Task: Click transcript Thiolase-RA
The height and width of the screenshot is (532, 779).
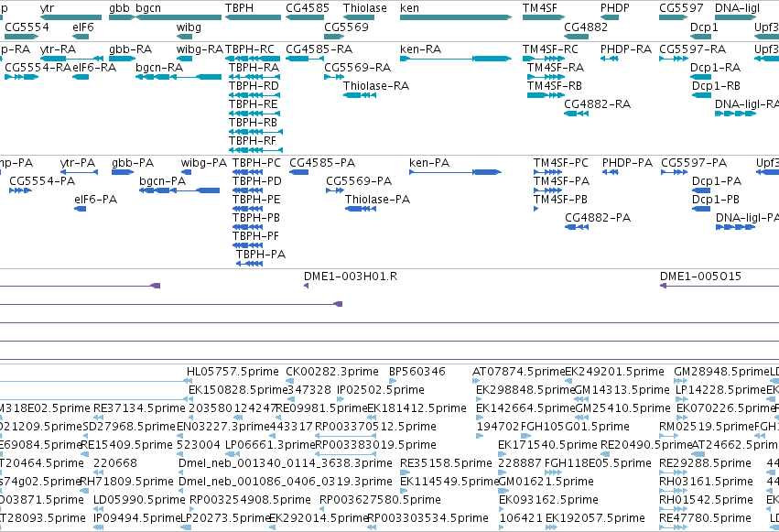Action: click(x=376, y=86)
